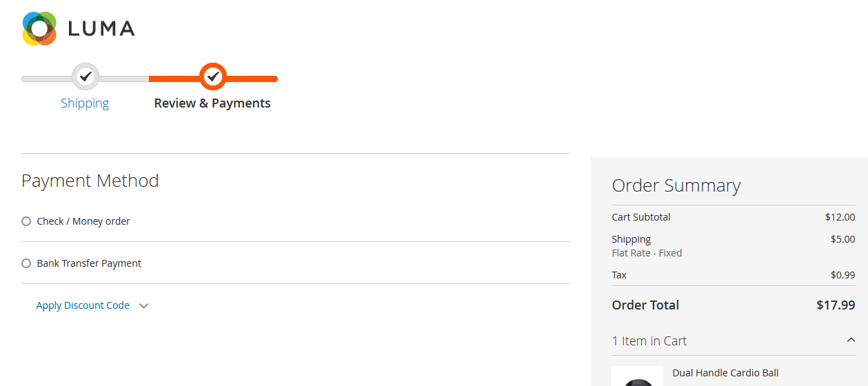Click the LUMA wordmark text

(101, 28)
